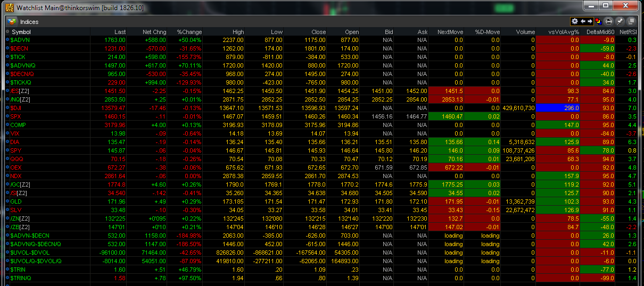Sort by the DeltaMid60 column header

[x=600, y=32]
